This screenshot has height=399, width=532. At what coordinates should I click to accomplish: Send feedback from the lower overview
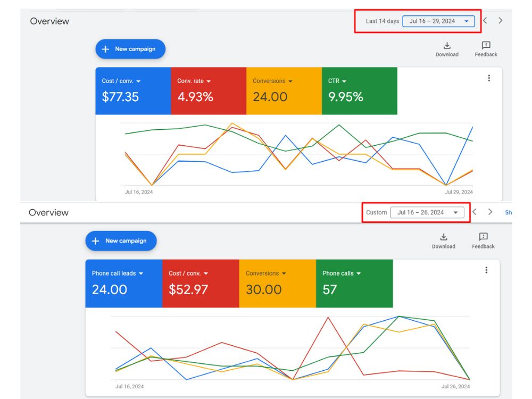483,241
